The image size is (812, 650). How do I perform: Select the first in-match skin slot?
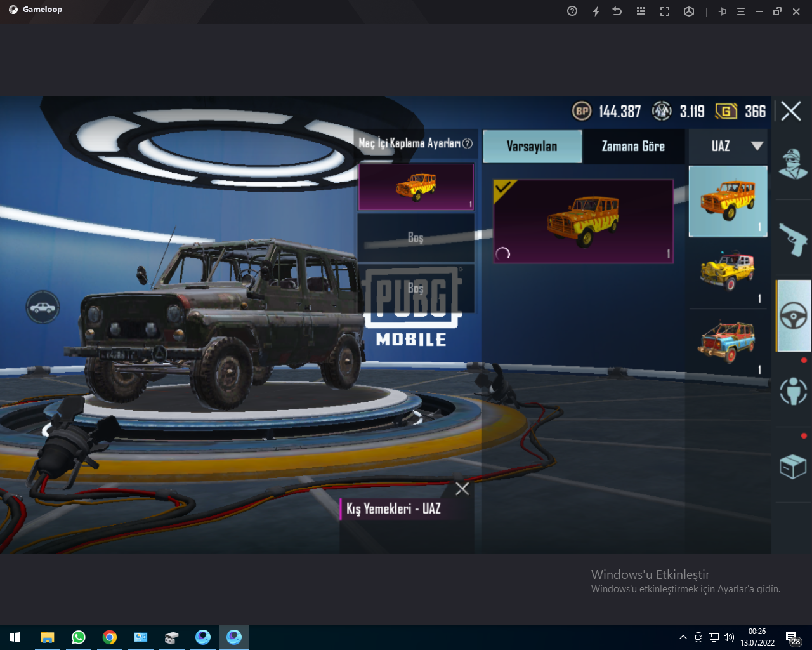pos(416,187)
